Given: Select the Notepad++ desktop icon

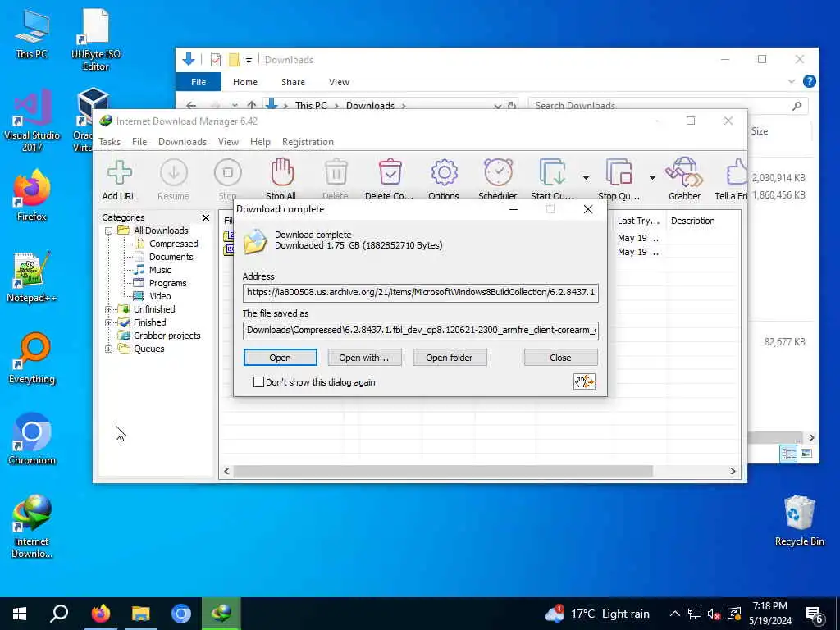Looking at the screenshot, I should [x=32, y=277].
